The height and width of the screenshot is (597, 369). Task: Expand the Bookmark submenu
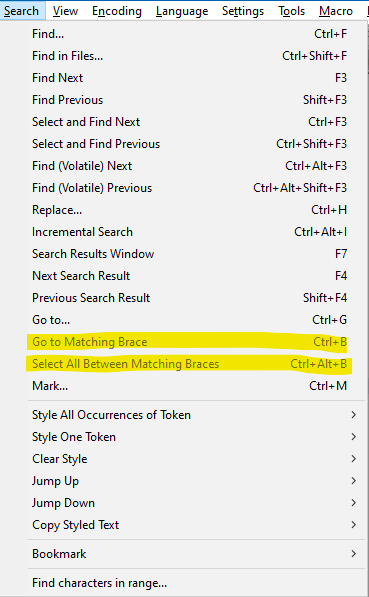(196, 554)
